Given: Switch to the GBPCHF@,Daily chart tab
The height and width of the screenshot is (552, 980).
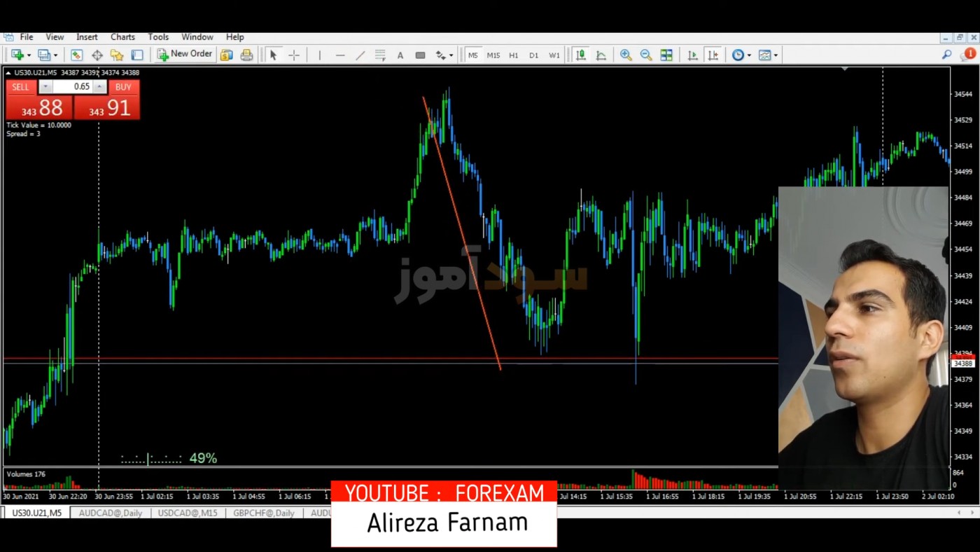Looking at the screenshot, I should tap(264, 513).
